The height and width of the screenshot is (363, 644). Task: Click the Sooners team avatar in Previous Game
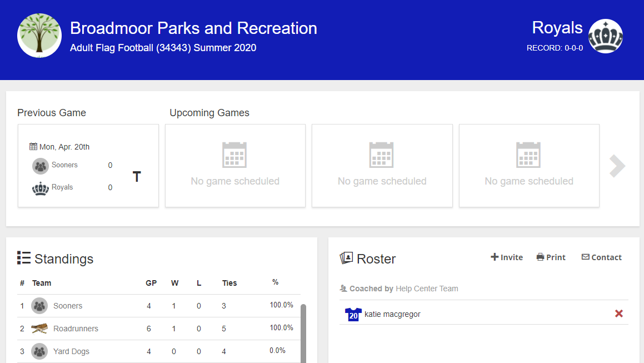pyautogui.click(x=40, y=166)
